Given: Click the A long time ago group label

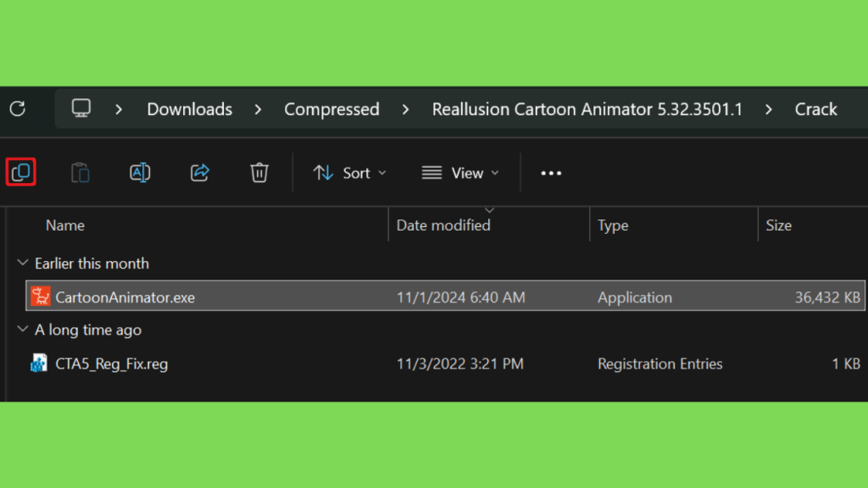Looking at the screenshot, I should coord(88,330).
